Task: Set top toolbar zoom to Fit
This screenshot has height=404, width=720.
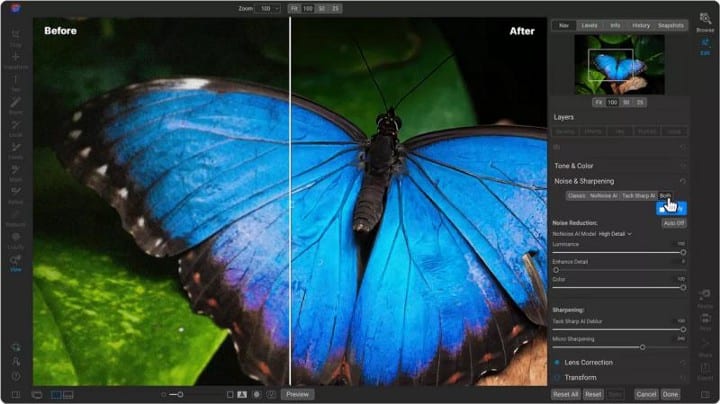Action: coord(294,8)
